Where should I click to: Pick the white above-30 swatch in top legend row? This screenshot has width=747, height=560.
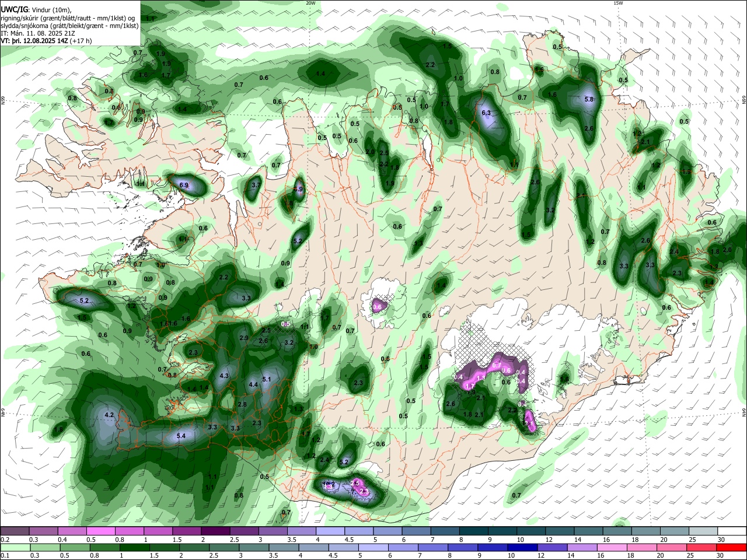pos(732,531)
